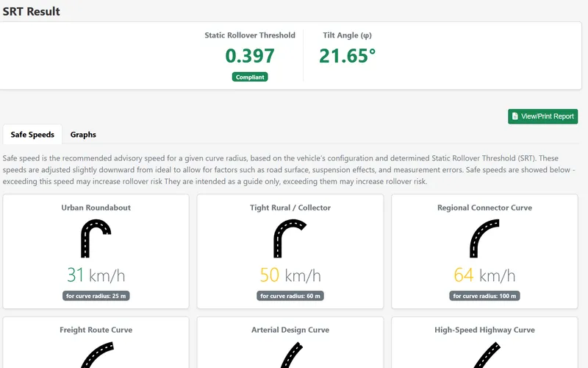Click the Tight Rural / Collector title
The image size is (588, 368).
coord(290,208)
